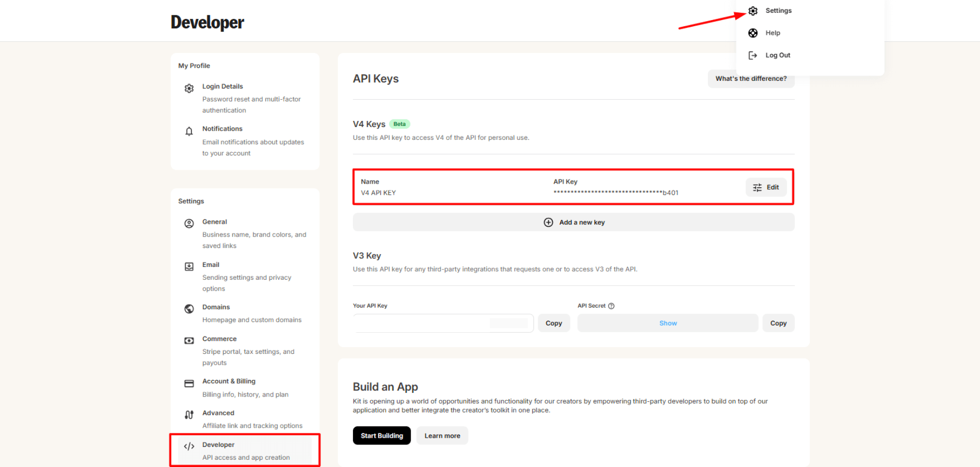Open Learn more about building apps
Viewport: 980px width, 467px height.
coord(442,435)
